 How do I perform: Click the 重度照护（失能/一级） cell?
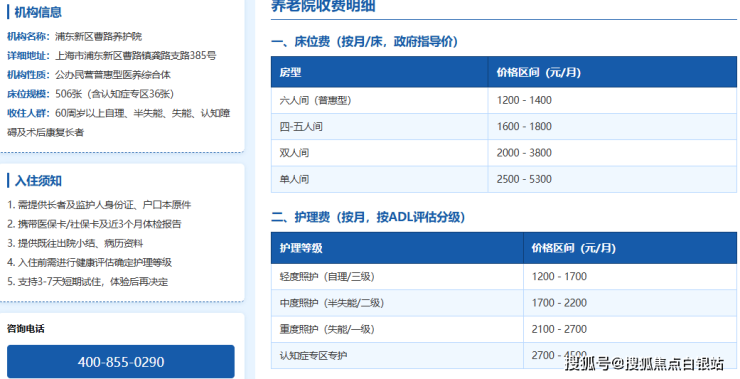tap(397, 329)
